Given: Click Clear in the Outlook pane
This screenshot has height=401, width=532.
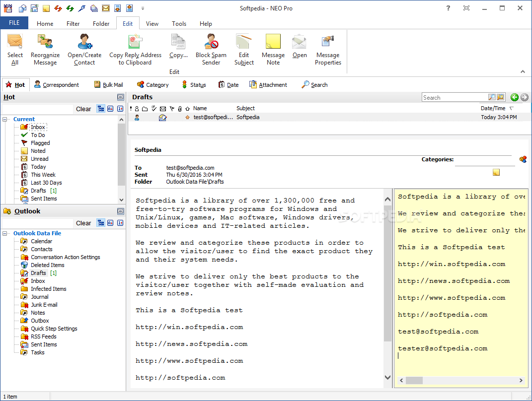Looking at the screenshot, I should pyautogui.click(x=83, y=223).
